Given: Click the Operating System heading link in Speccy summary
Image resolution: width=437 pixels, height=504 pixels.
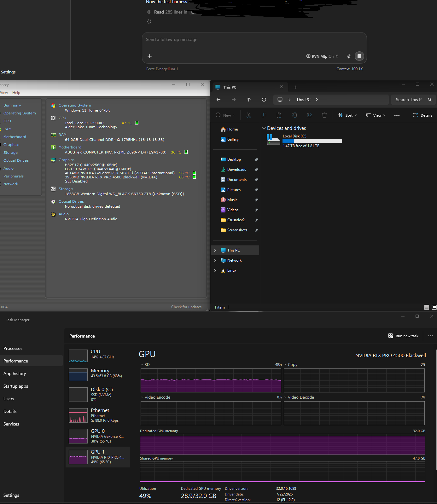Looking at the screenshot, I should pos(75,105).
